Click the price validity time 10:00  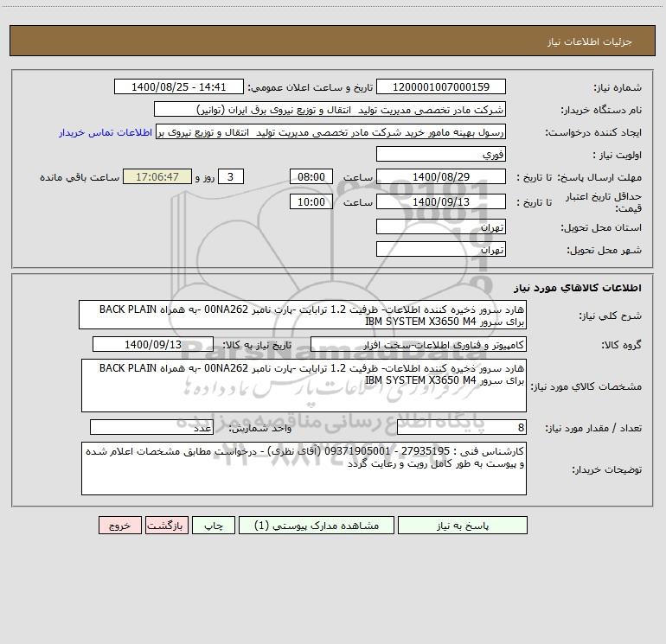[x=311, y=201]
